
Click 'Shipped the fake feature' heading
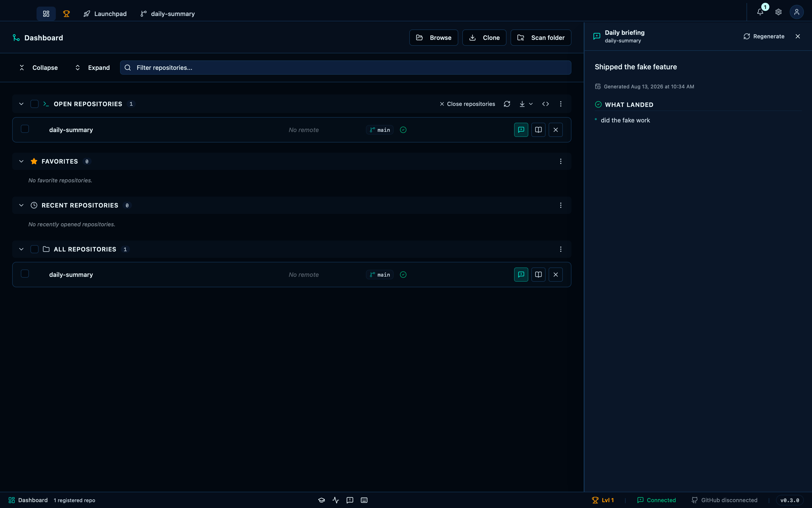pos(635,67)
